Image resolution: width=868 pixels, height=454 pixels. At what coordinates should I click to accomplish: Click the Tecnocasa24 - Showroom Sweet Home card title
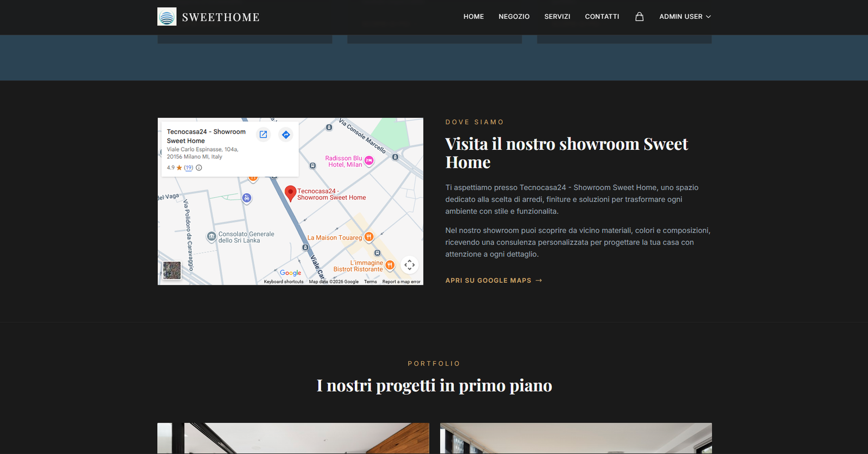206,136
